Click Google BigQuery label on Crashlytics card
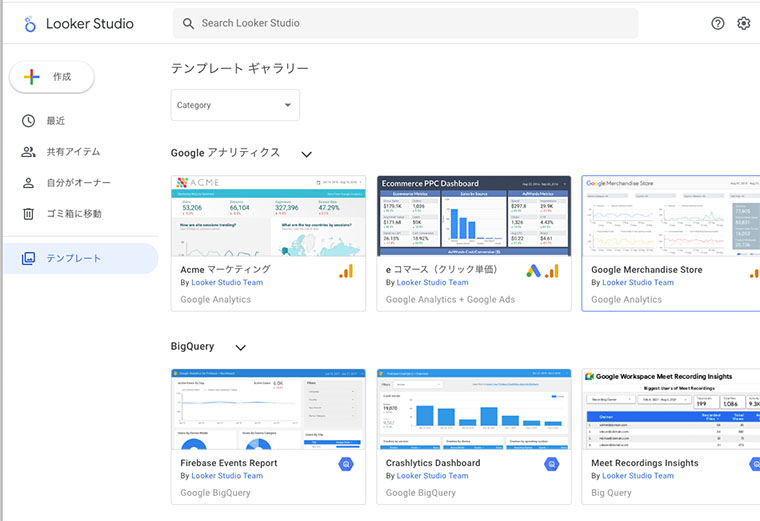760x521 pixels. click(421, 493)
